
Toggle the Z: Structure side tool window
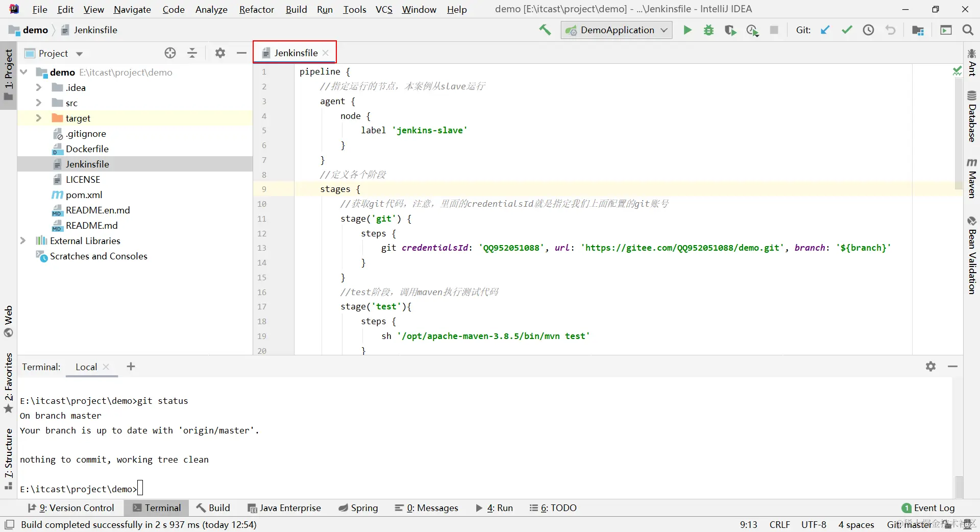8,459
